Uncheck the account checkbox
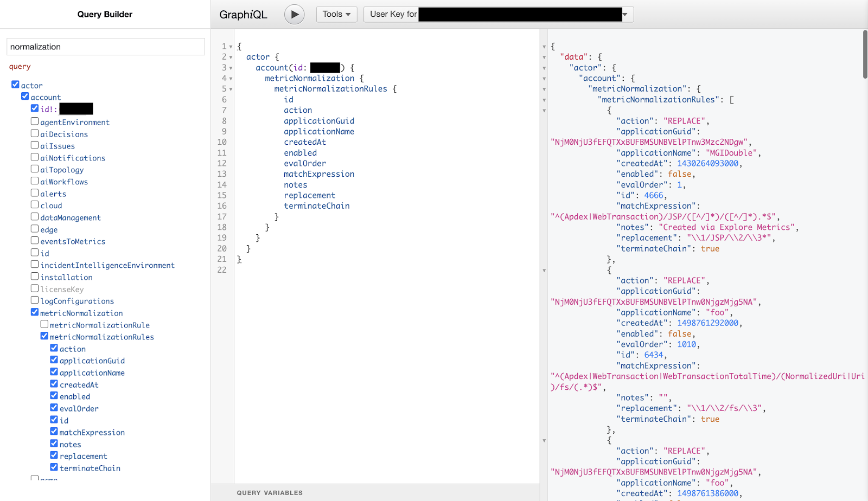868x501 pixels. click(x=25, y=97)
